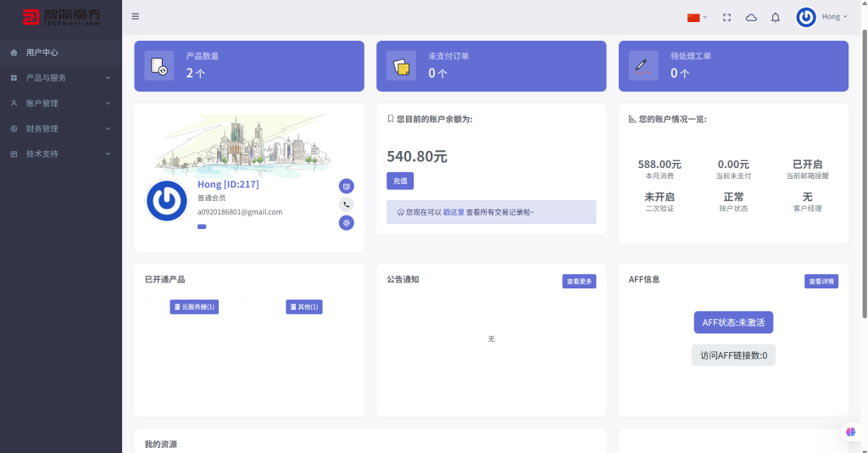Click the phone icon beside profile
This screenshot has width=868, height=453.
[x=347, y=204]
